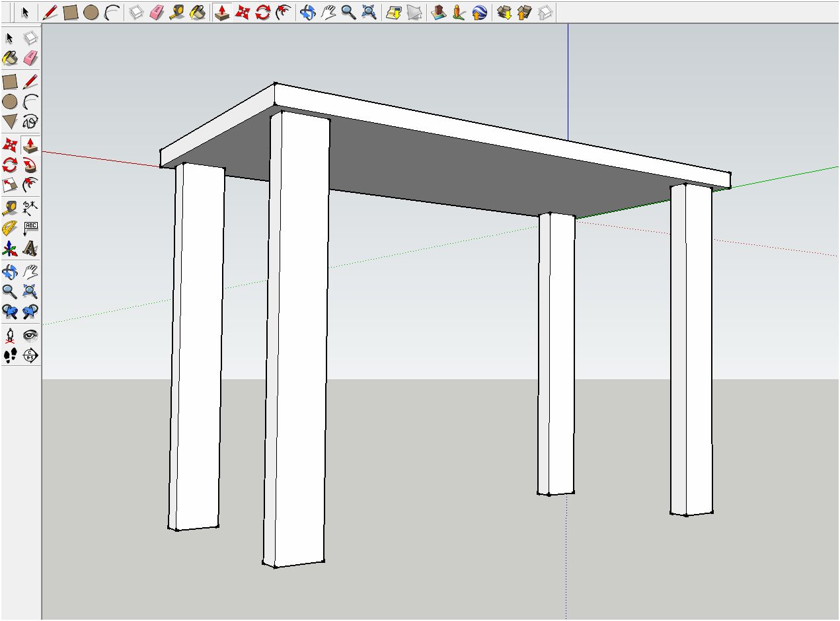Image resolution: width=840 pixels, height=621 pixels.
Task: Activate Orbit in the Getting Started toolbar
Action: [307, 13]
